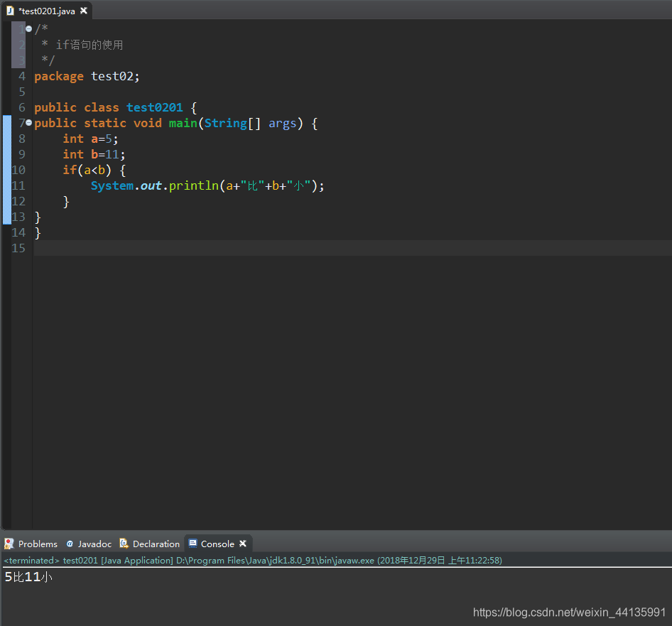The height and width of the screenshot is (626, 672).
Task: Open the Declaration tab
Action: (150, 544)
